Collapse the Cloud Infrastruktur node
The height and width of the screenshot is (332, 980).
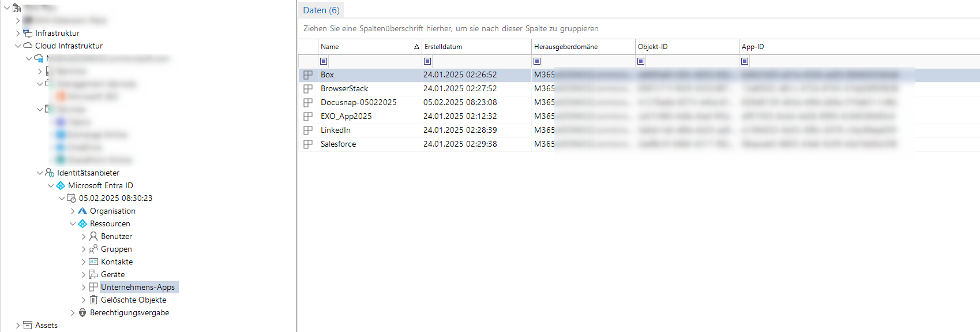[x=17, y=46]
